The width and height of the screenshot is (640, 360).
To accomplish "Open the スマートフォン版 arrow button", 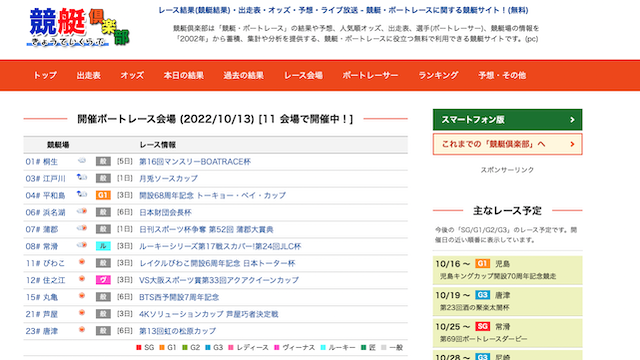I will coord(507,120).
